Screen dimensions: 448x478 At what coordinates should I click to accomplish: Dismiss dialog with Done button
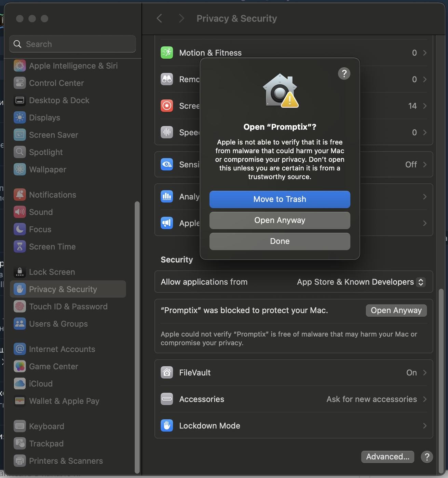(x=280, y=241)
